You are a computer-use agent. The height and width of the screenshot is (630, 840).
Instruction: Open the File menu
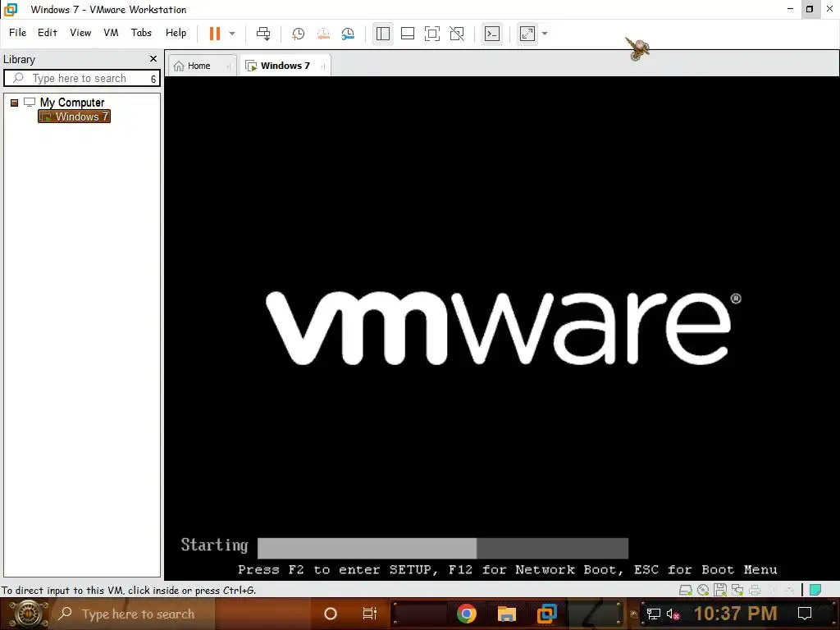(x=18, y=33)
